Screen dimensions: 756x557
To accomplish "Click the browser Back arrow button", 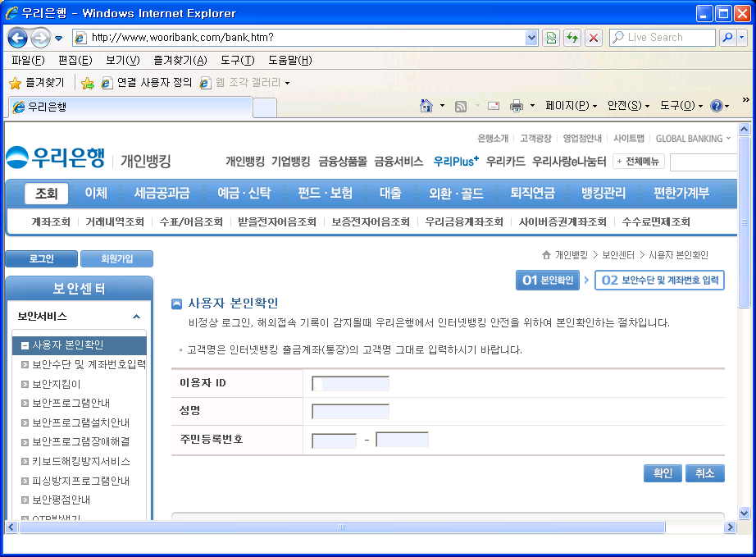I will coord(17,38).
